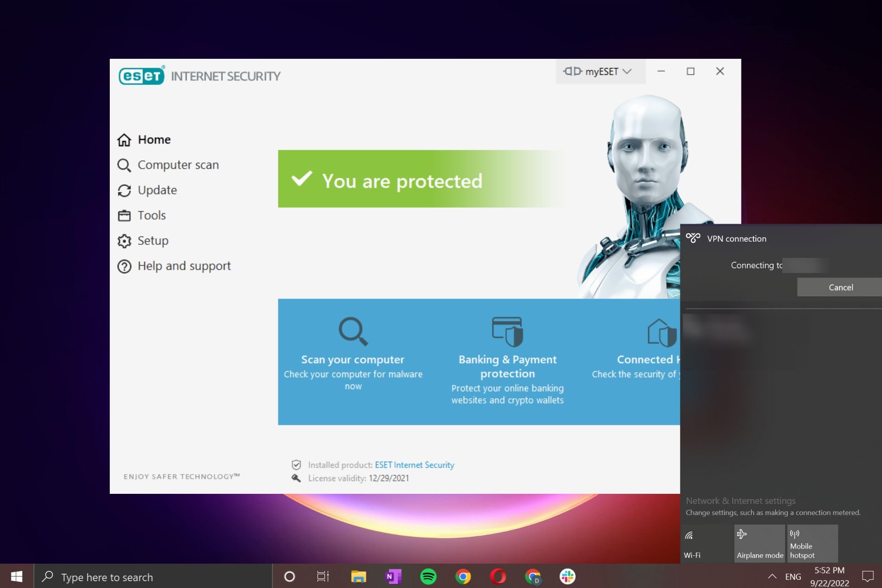This screenshot has height=588, width=882.
Task: Click the Connected Home tile title
Action: (648, 360)
